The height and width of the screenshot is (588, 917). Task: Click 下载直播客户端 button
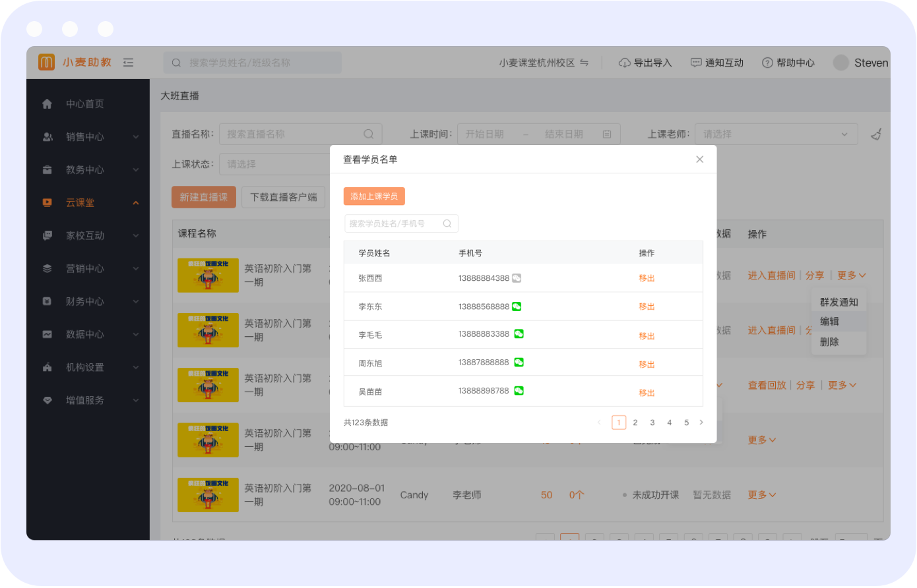284,197
